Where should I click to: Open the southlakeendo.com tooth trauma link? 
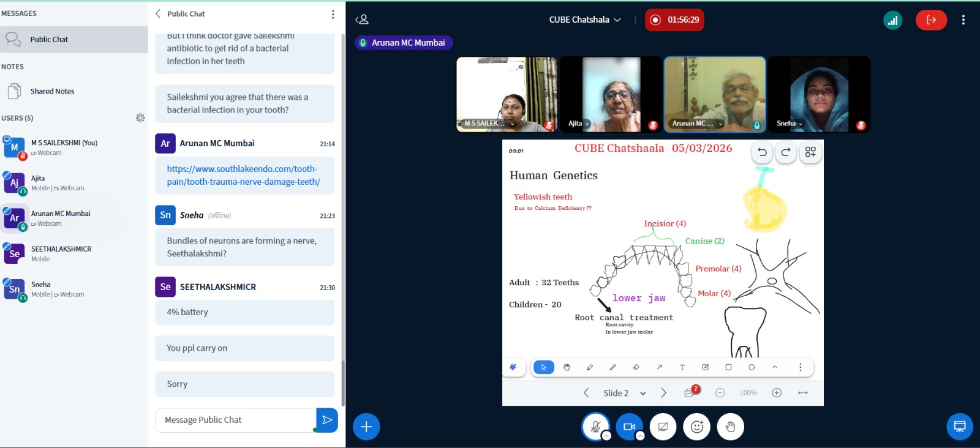(243, 175)
